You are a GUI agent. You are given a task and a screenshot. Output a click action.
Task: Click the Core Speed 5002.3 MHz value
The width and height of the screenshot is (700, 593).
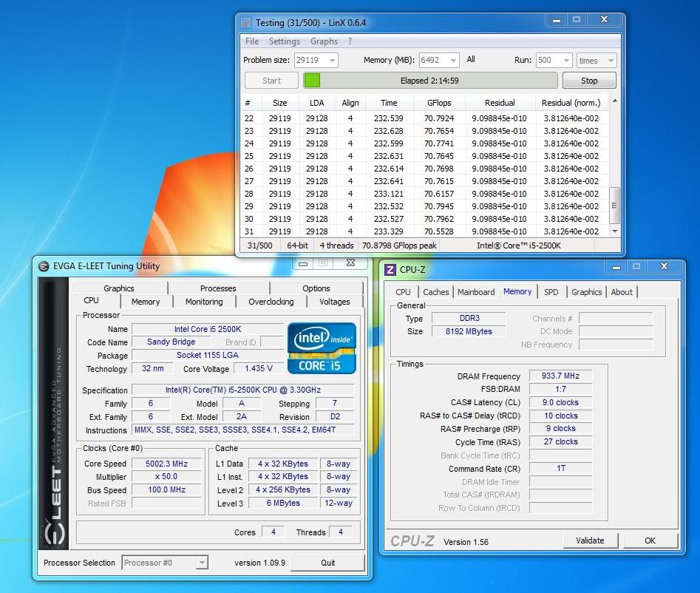166,464
